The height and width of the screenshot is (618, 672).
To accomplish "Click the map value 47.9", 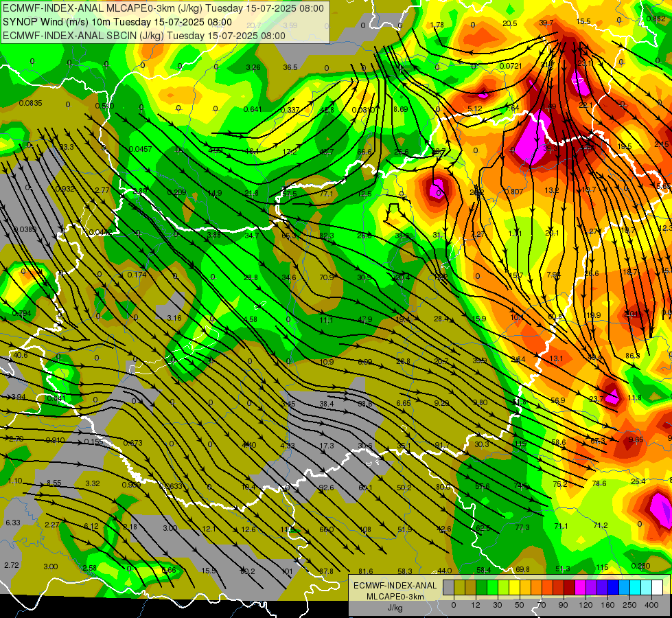I will [364, 319].
